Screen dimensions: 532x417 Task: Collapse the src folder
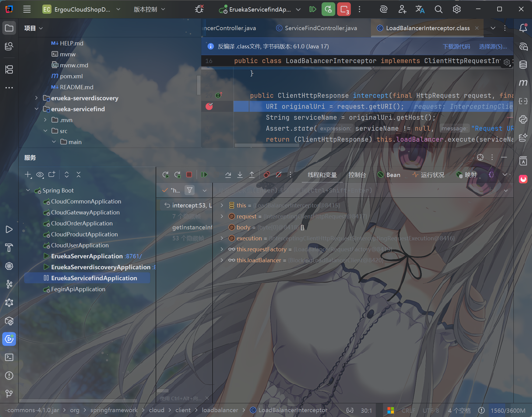click(45, 131)
